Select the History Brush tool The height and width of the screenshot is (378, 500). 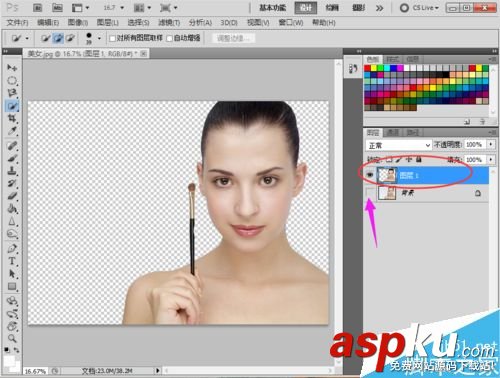[12, 184]
